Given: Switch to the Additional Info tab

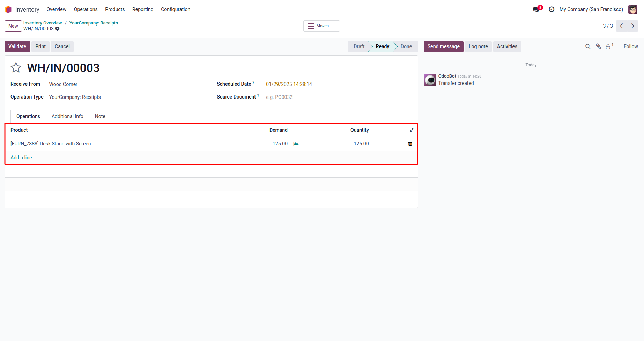Looking at the screenshot, I should 67,116.
